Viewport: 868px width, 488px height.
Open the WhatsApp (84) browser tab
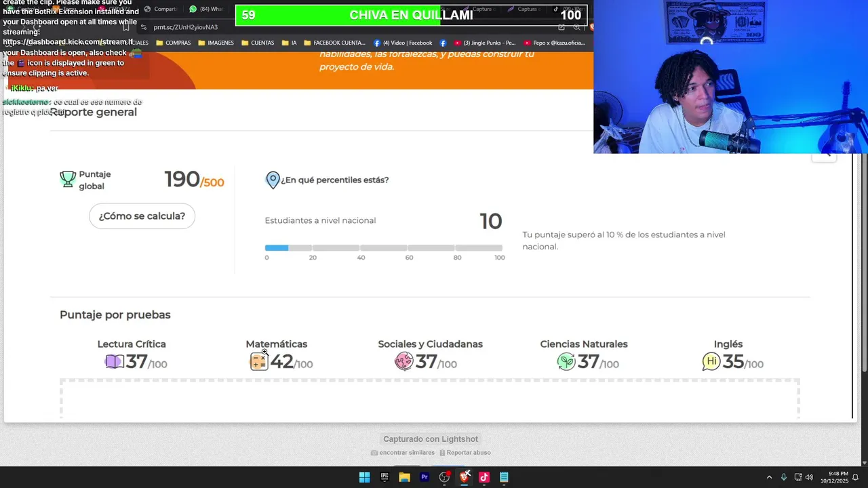[x=206, y=9]
